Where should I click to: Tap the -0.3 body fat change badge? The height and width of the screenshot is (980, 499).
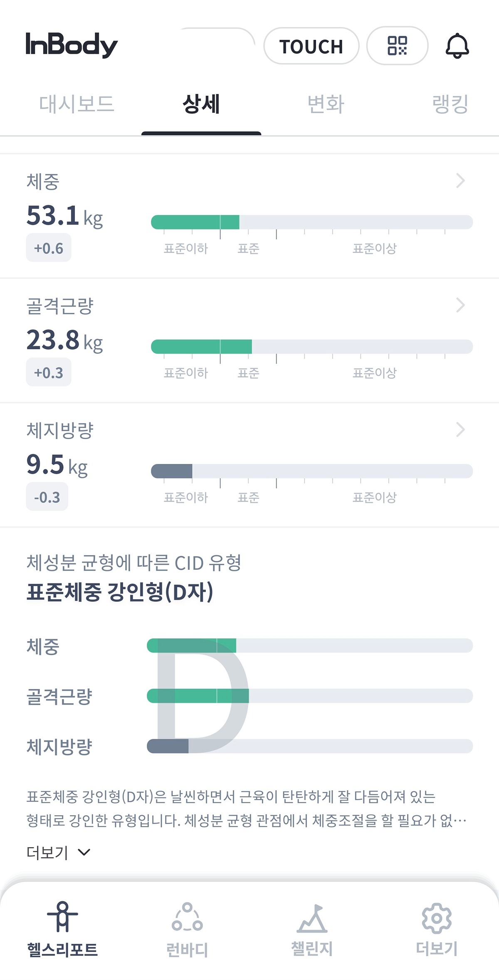click(47, 497)
